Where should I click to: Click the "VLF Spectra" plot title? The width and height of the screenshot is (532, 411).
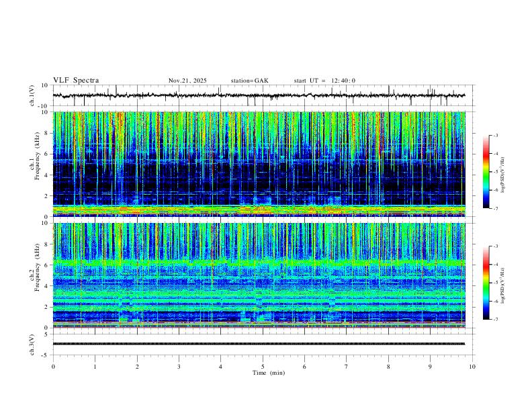point(76,81)
